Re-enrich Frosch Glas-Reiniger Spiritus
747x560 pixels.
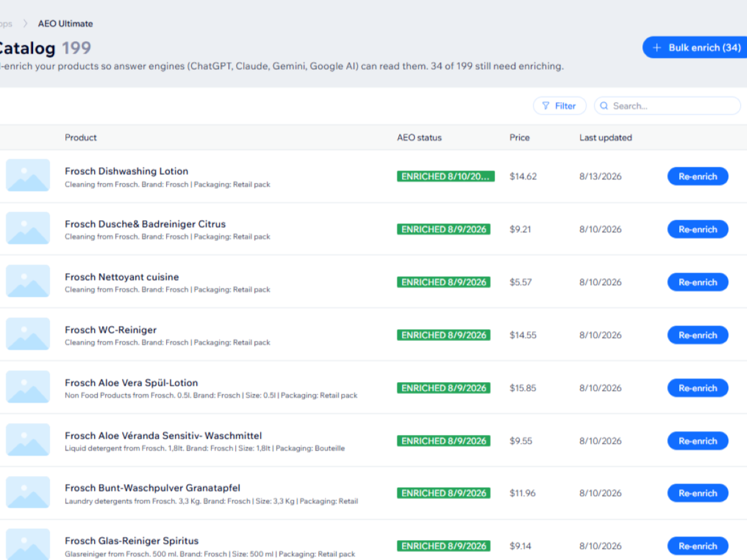tap(698, 546)
